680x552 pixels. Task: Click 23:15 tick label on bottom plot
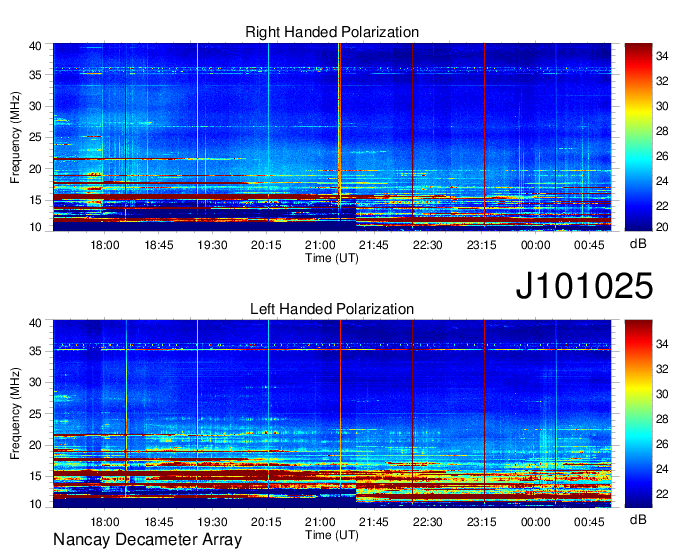click(481, 522)
